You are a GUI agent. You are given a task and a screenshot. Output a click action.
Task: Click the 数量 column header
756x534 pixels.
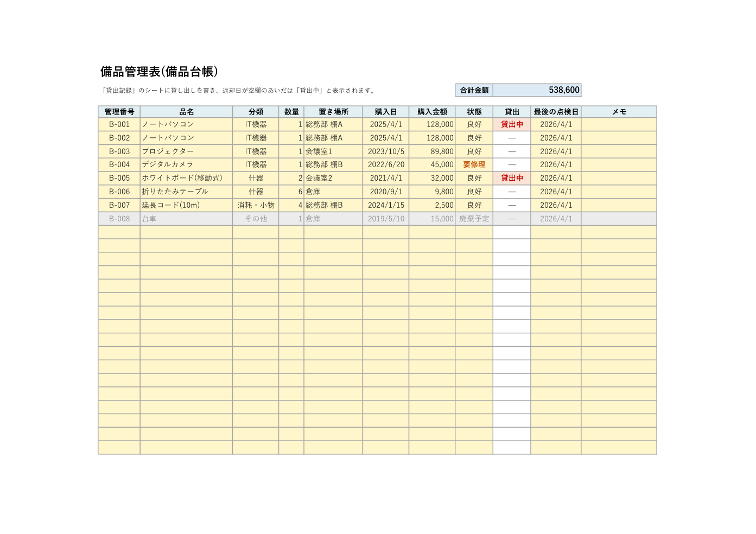tap(291, 112)
